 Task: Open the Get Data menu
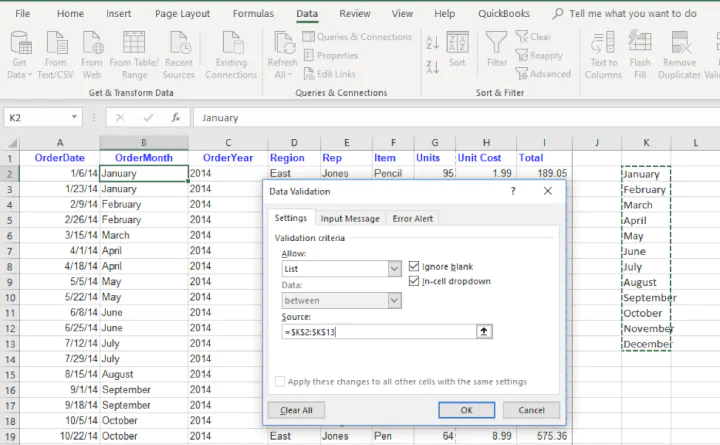click(x=20, y=55)
